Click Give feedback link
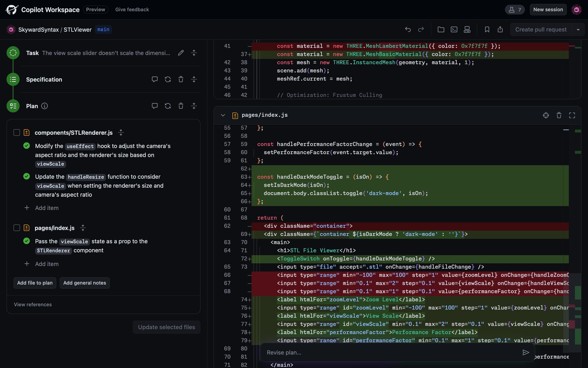The image size is (588, 368). point(132,9)
